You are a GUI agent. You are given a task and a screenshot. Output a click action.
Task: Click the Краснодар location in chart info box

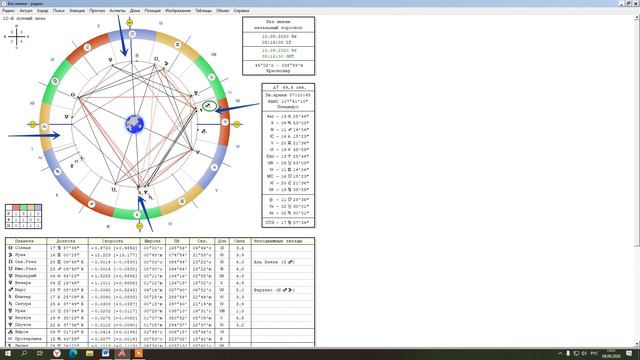click(x=278, y=71)
